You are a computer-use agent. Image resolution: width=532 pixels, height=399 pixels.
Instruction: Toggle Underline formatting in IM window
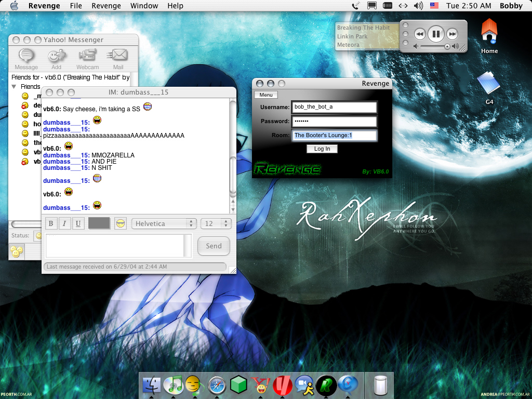pos(78,223)
